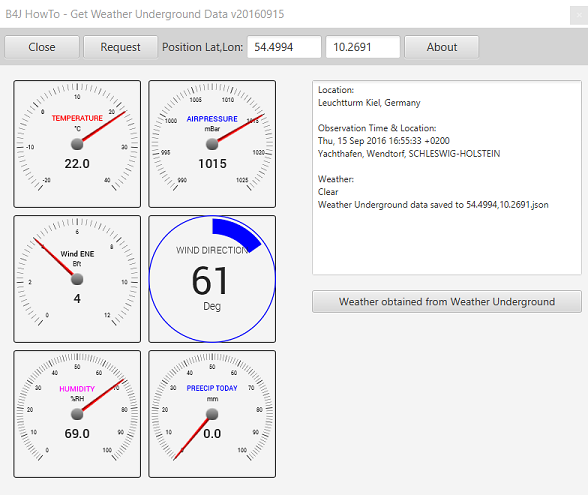The height and width of the screenshot is (495, 588).
Task: Click the 22.0 temperature value readout
Action: coord(77,164)
